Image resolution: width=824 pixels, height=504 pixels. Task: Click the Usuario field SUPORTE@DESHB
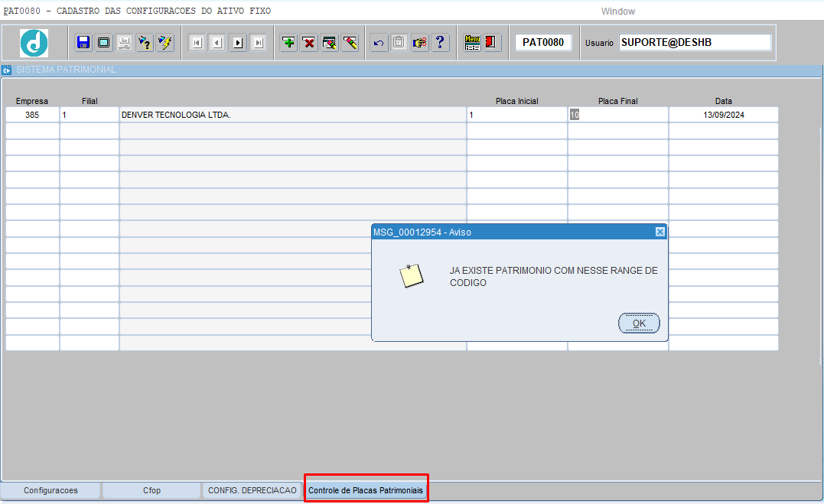tap(695, 43)
